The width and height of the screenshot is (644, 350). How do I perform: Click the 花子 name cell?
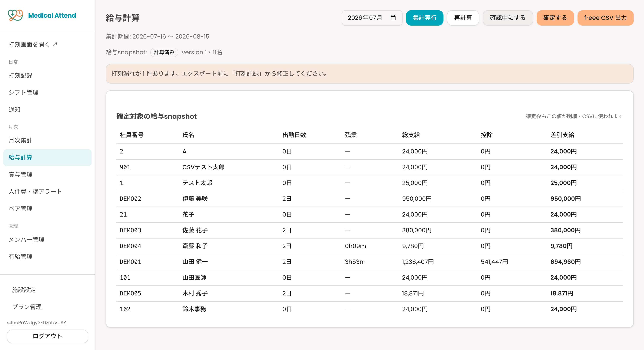[x=188, y=214]
